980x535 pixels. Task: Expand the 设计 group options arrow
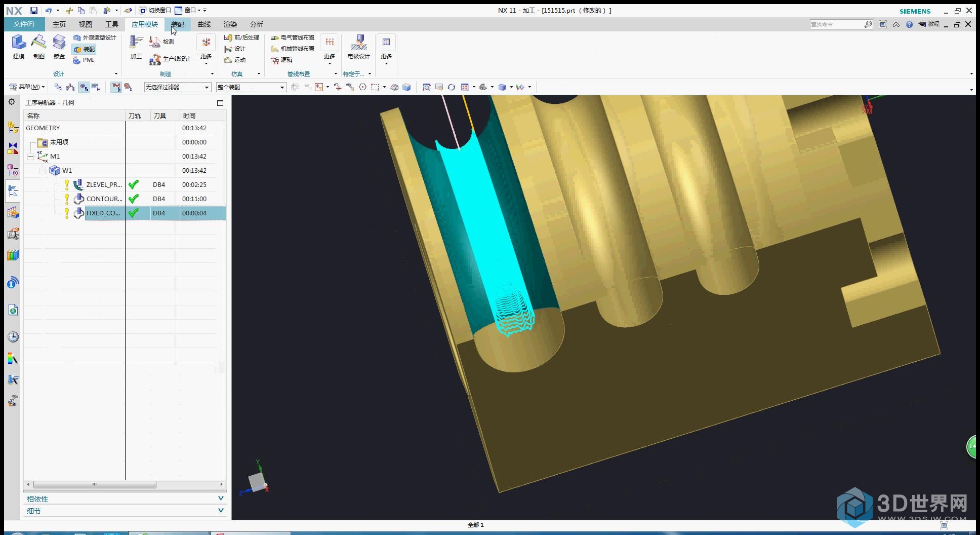coord(116,74)
